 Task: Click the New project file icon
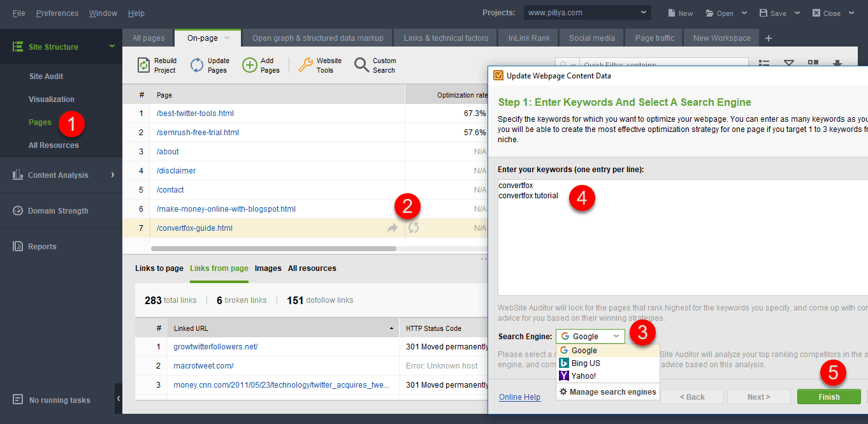(x=672, y=13)
